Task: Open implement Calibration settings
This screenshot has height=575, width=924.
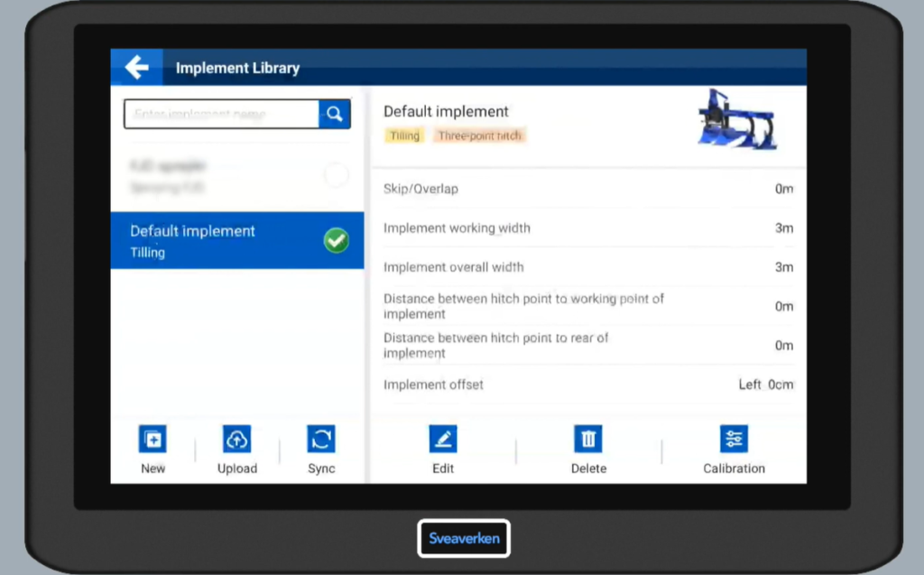Action: pyautogui.click(x=734, y=450)
